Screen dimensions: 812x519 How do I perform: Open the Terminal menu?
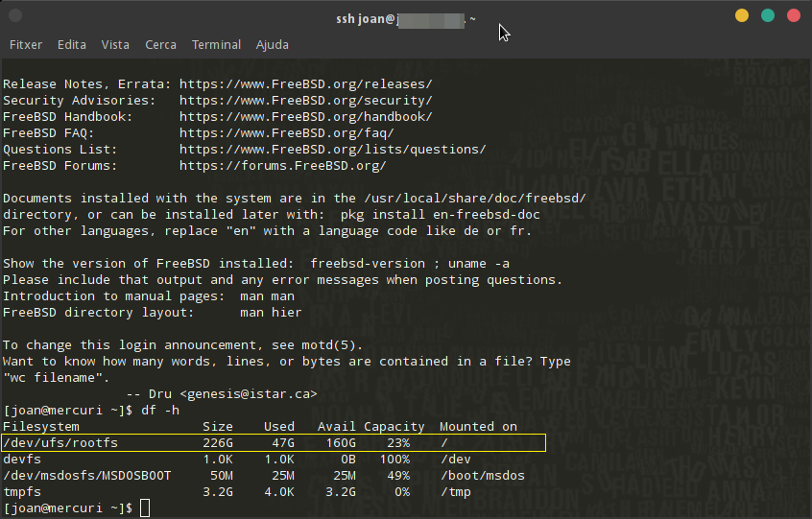click(x=216, y=45)
